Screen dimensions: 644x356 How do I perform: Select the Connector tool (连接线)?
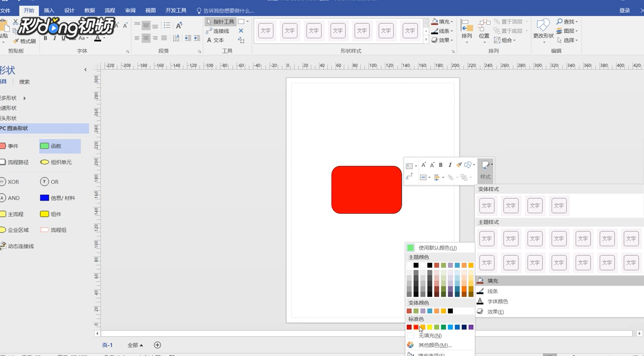(x=218, y=31)
